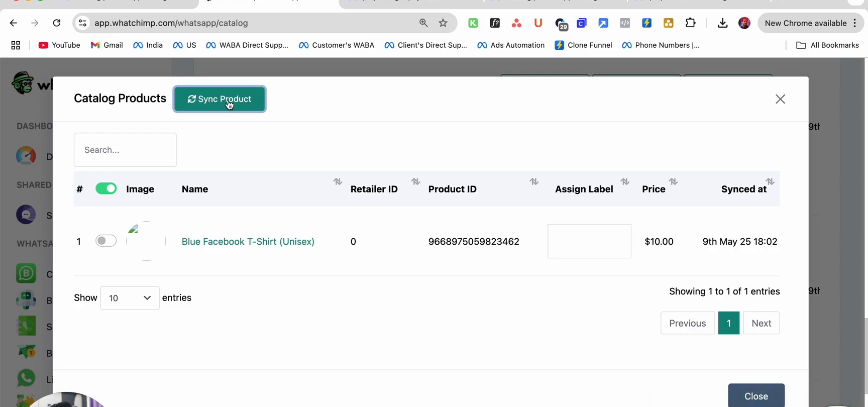Image resolution: width=868 pixels, height=407 pixels.
Task: Reload the page with the refresh icon
Action: pyautogui.click(x=57, y=23)
